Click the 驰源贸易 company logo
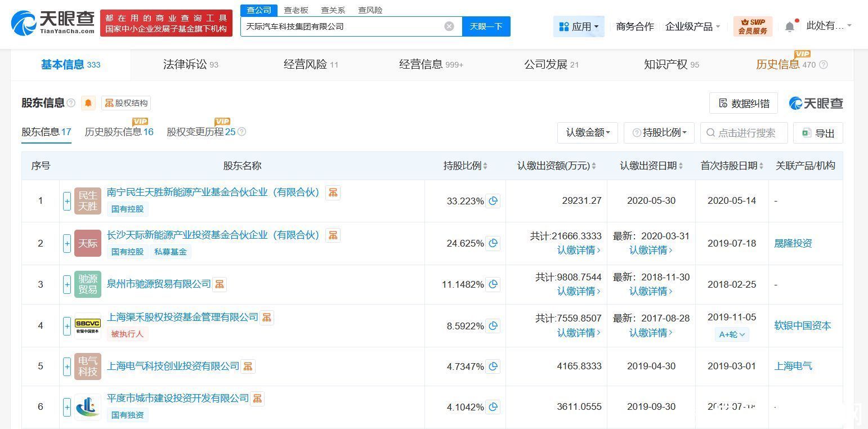Image resolution: width=868 pixels, height=429 pixels. [88, 284]
